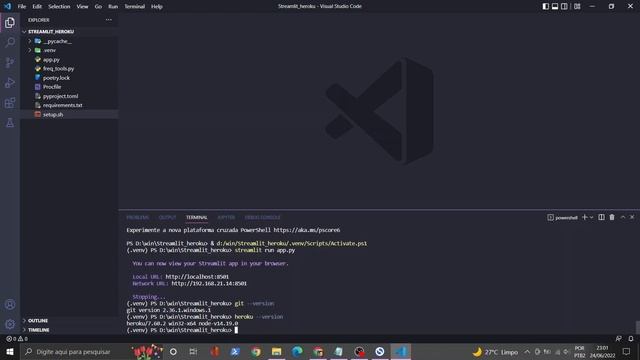Open freq_tools.py file
Image resolution: width=640 pixels, height=360 pixels.
(x=69, y=69)
